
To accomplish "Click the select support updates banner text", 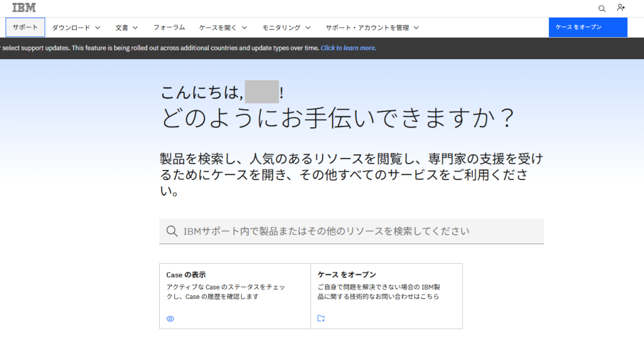I will click(x=160, y=48).
